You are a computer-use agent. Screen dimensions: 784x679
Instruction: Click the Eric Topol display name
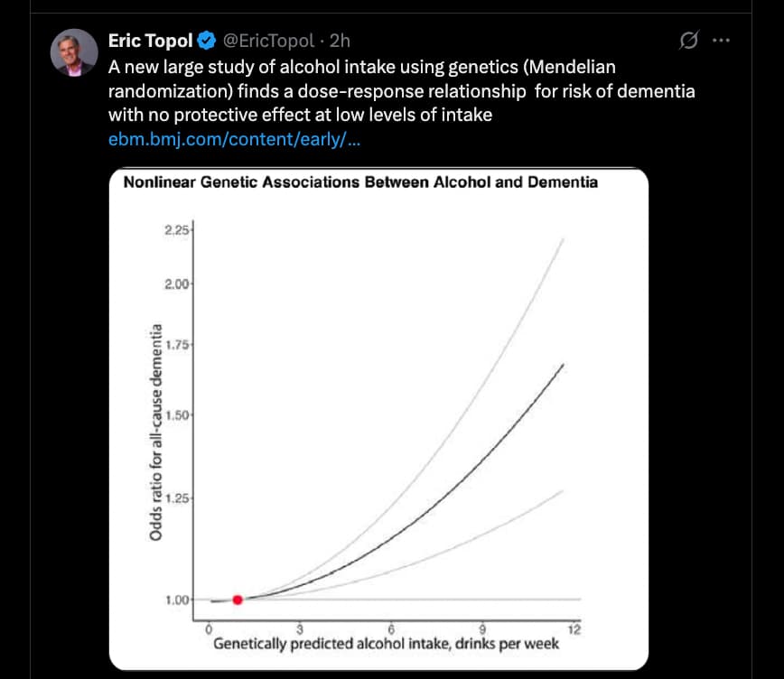coord(150,41)
